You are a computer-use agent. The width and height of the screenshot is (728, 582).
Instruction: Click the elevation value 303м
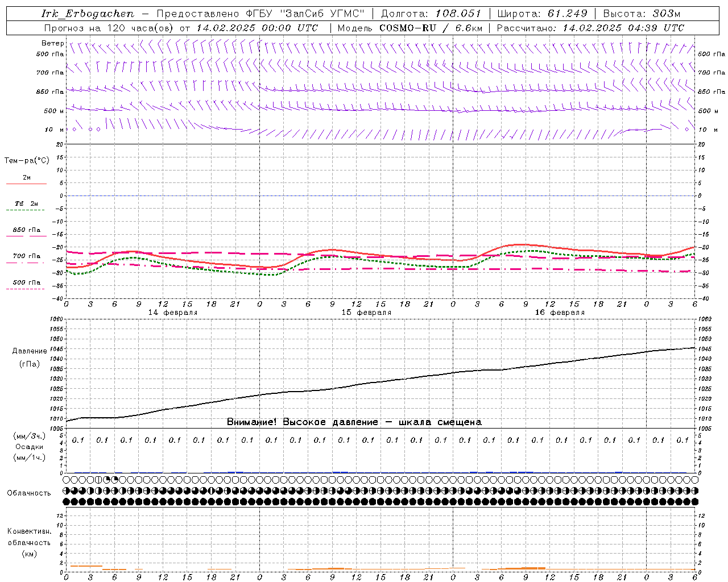coord(667,14)
